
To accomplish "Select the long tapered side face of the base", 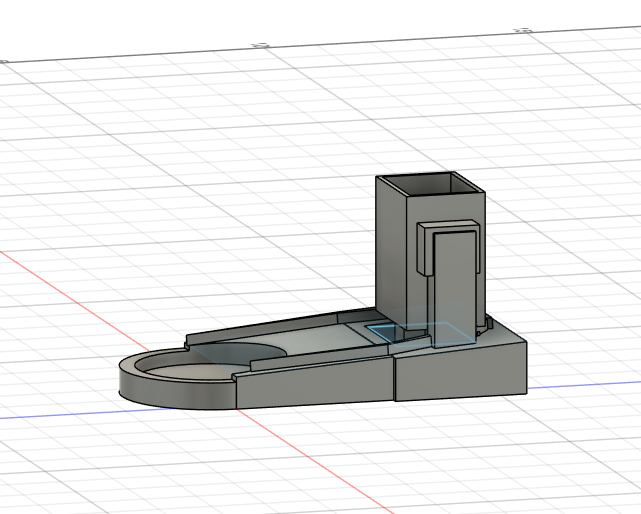I will coord(315,382).
